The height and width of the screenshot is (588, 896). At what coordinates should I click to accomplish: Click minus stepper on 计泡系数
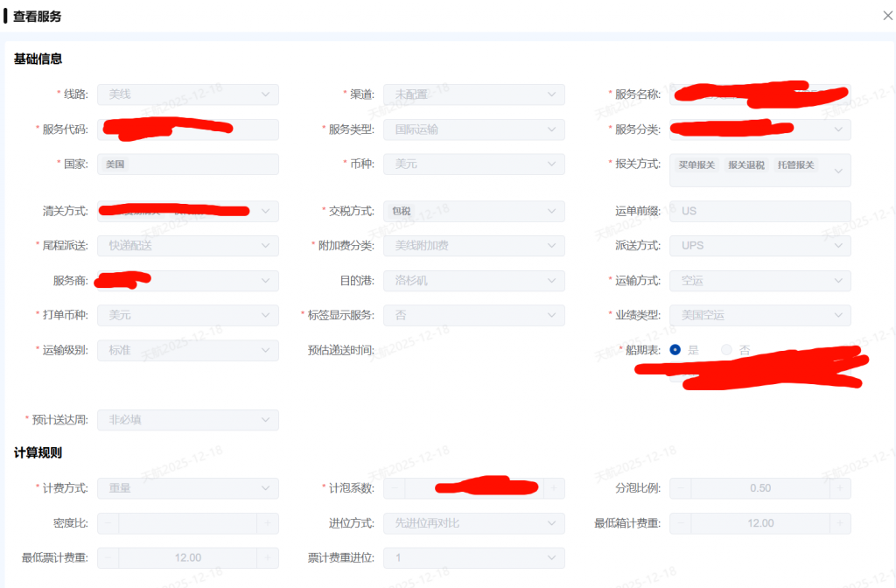coord(395,488)
